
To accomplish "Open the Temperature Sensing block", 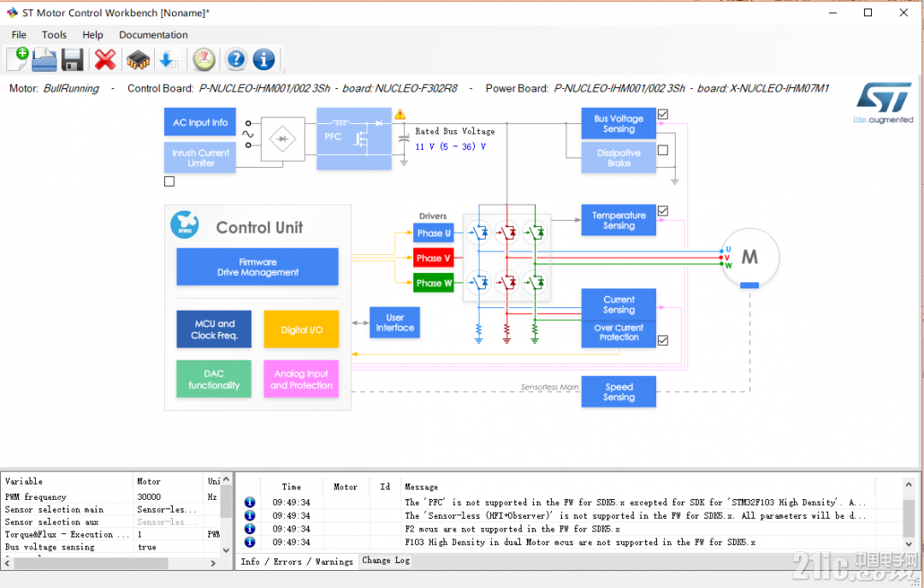I will (x=619, y=220).
